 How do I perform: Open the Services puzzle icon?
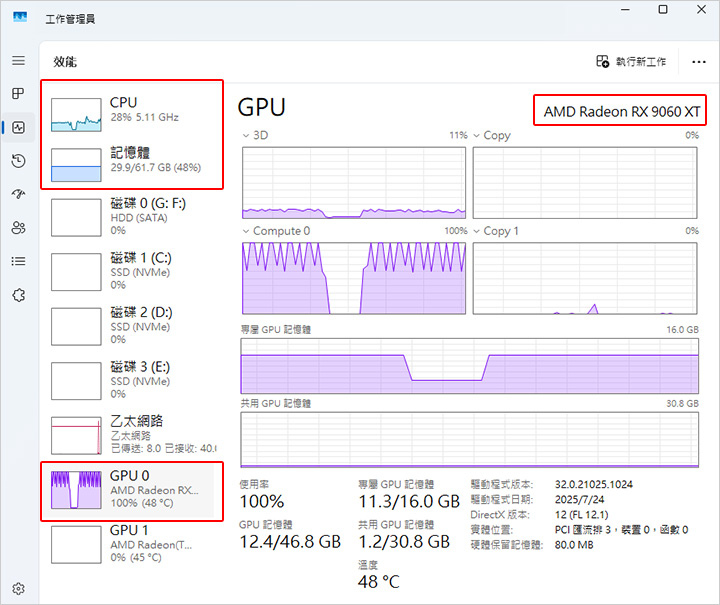pyautogui.click(x=18, y=295)
